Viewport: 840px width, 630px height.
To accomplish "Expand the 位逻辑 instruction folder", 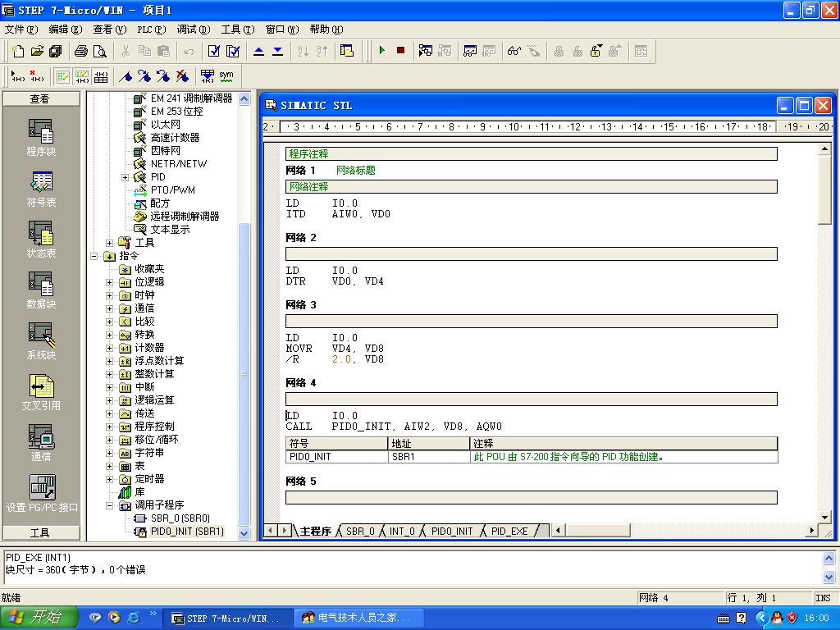I will tap(109, 282).
